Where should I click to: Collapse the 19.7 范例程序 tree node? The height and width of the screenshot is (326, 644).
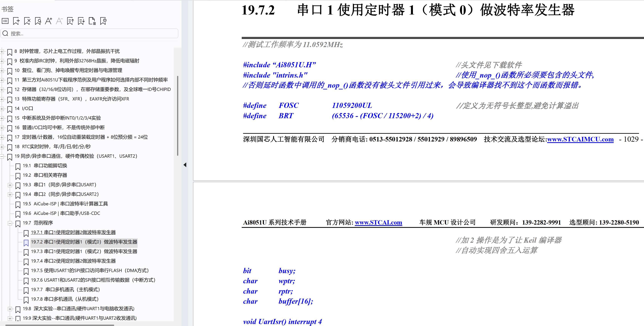tap(10, 223)
